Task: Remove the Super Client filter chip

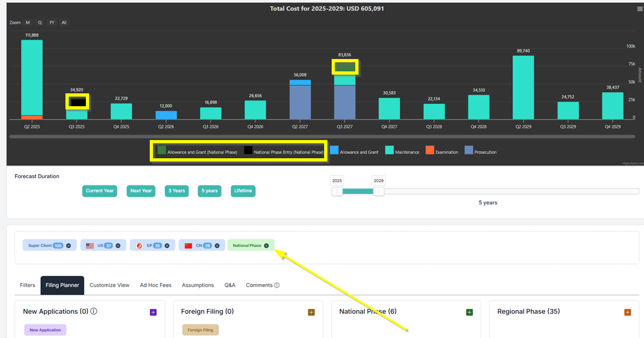Action: (x=68, y=246)
